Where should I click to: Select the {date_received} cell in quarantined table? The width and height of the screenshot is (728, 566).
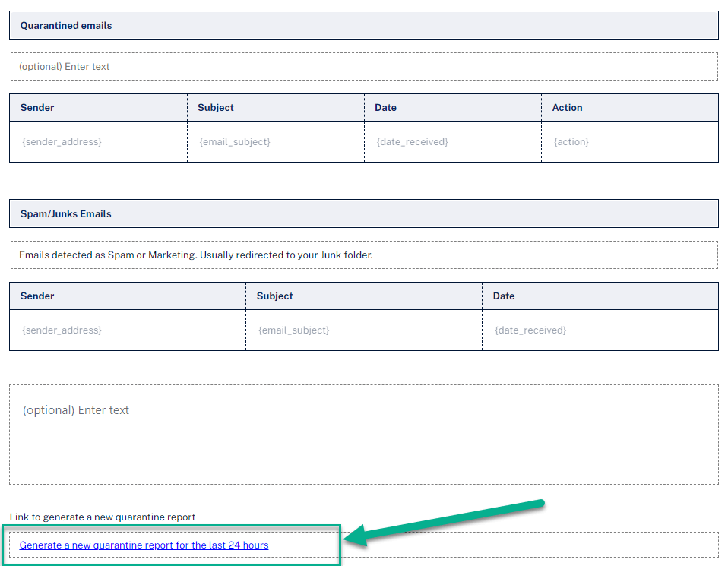point(453,141)
